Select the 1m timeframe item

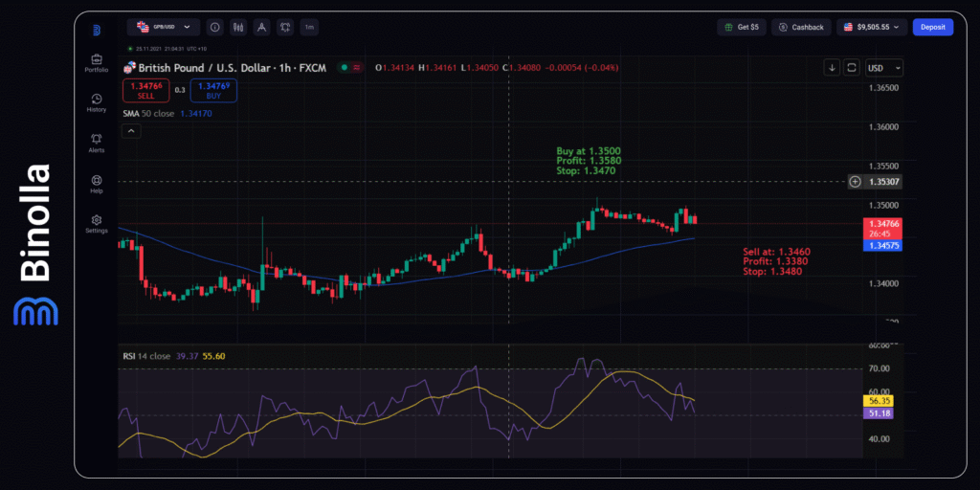pos(309,28)
